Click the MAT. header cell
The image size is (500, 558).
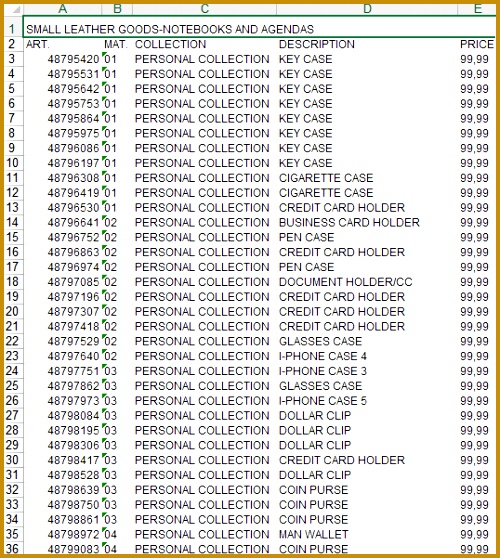click(x=116, y=44)
